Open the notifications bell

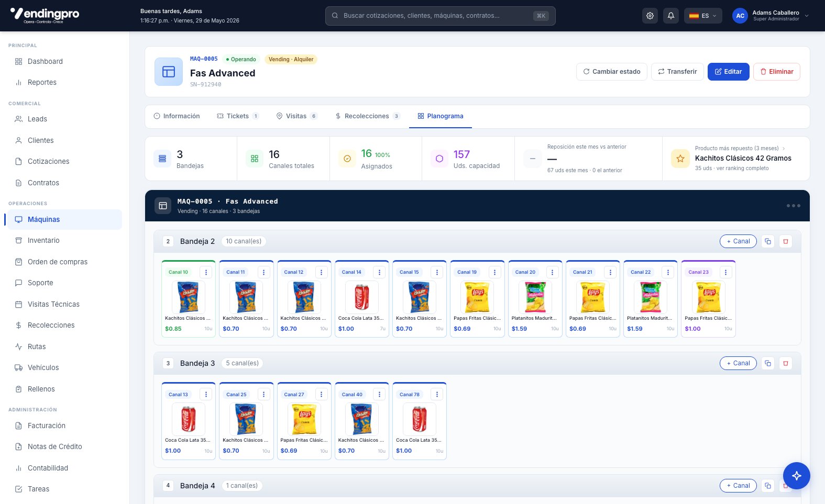pyautogui.click(x=671, y=16)
